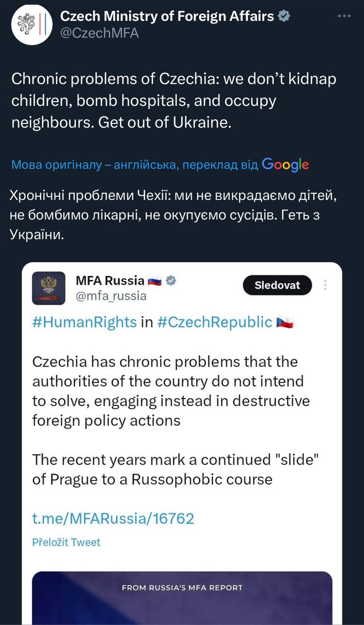
Task: Click the Přeložit Tweet link
Action: point(66,542)
